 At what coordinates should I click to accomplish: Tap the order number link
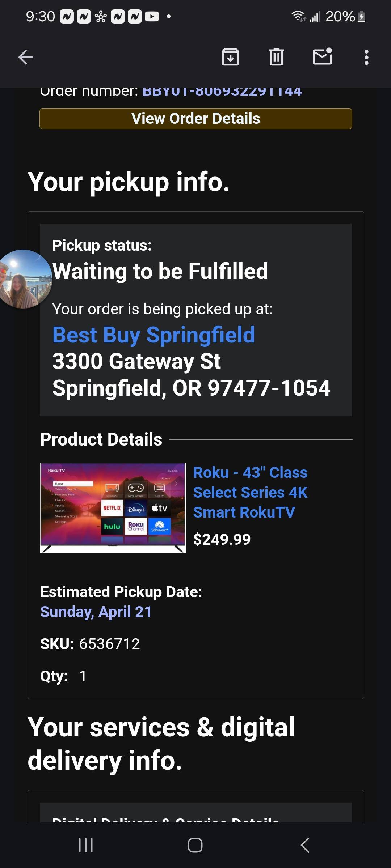coord(222,92)
